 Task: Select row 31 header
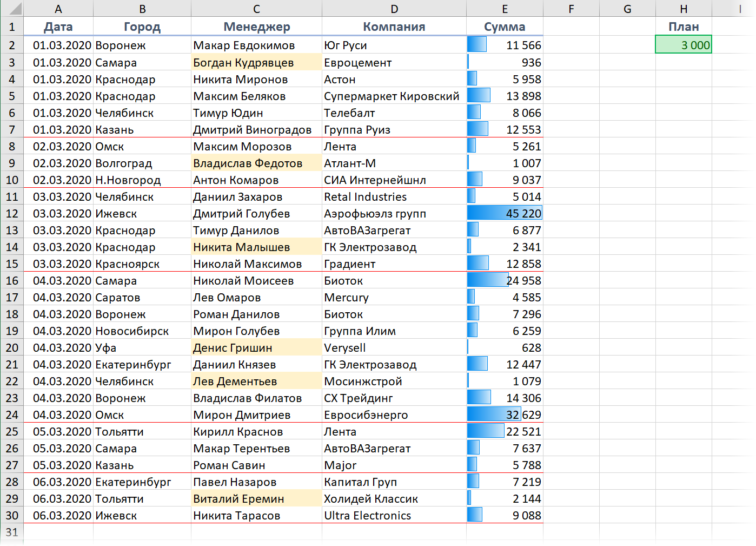point(12,532)
